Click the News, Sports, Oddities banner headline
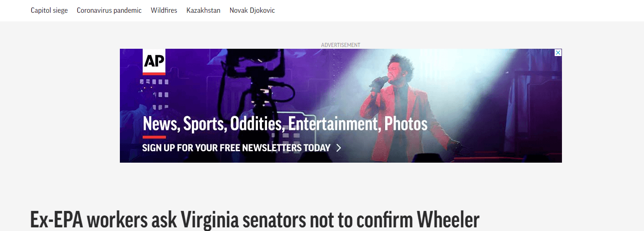This screenshot has height=231, width=644. tap(285, 124)
